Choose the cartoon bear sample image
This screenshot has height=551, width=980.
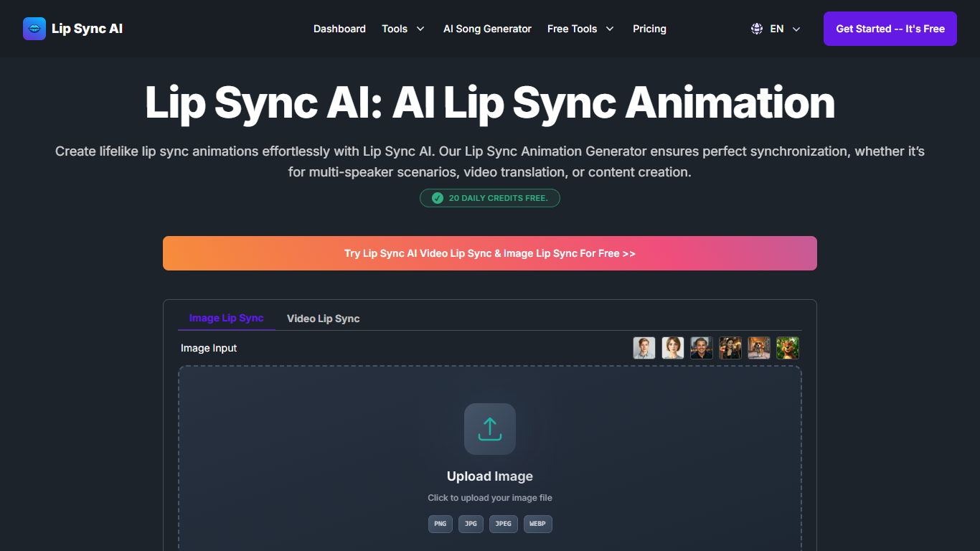point(788,348)
